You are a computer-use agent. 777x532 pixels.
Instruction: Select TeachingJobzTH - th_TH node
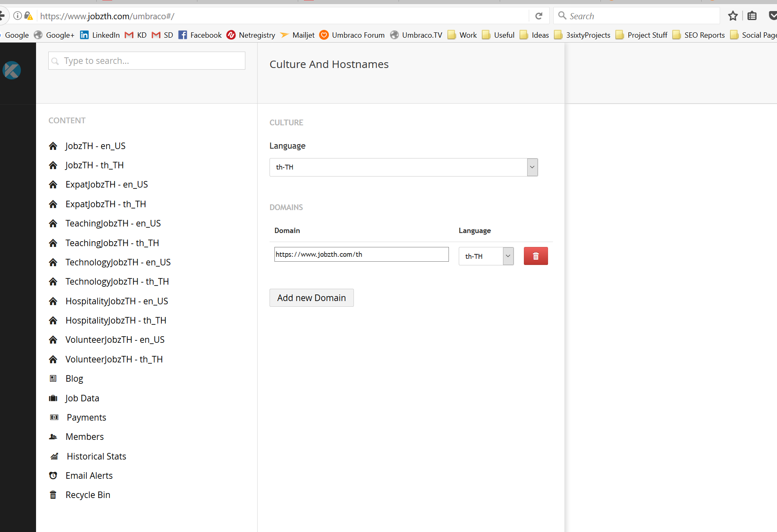point(112,243)
